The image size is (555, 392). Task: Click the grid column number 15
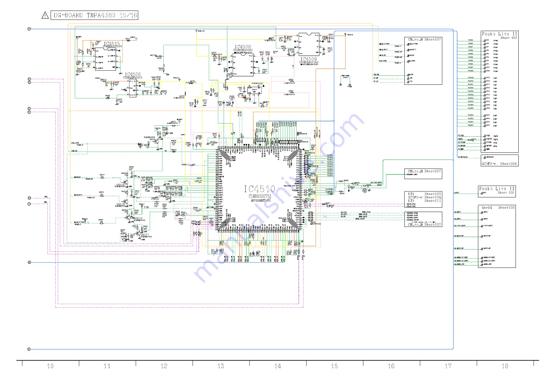334,366
